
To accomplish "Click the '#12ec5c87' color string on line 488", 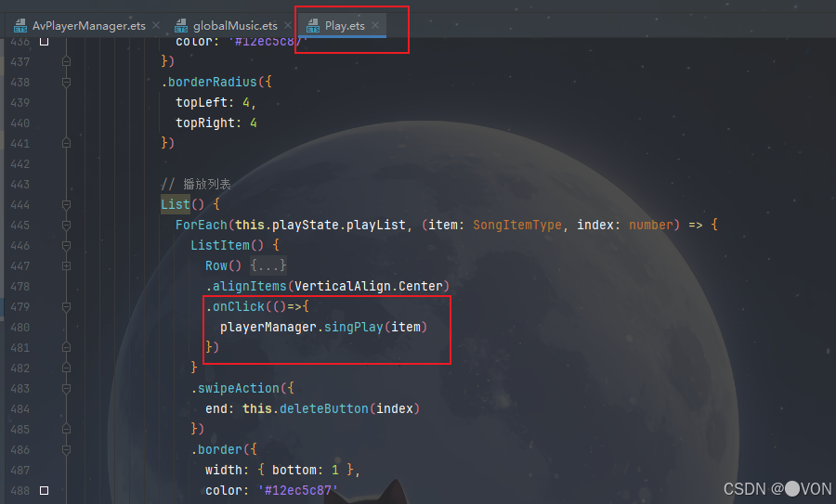I will pos(297,490).
